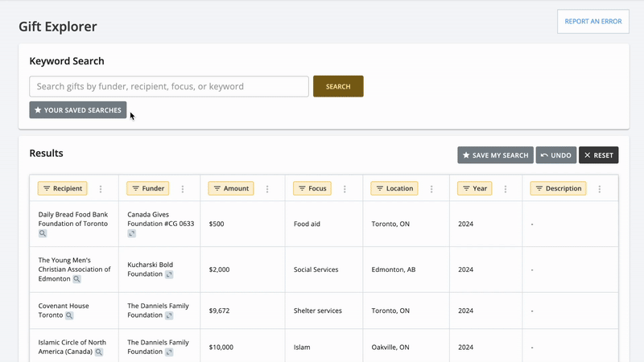Click expand icon beside Canada Gives Foundation
This screenshot has height=362, width=644.
pos(131,233)
